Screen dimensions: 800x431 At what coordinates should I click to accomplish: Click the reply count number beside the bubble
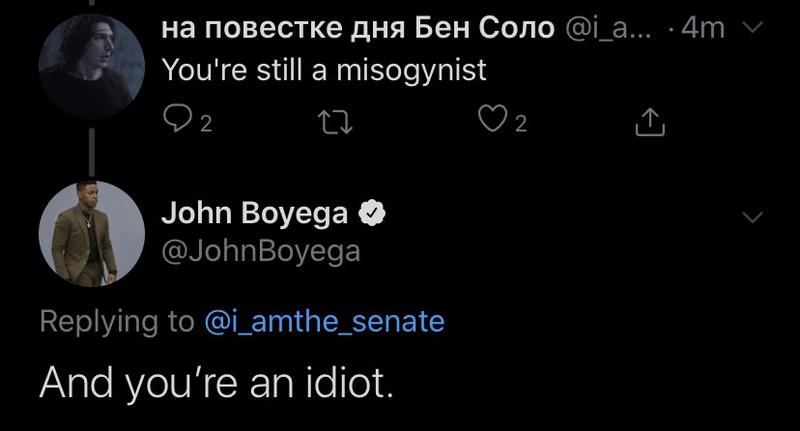[206, 124]
